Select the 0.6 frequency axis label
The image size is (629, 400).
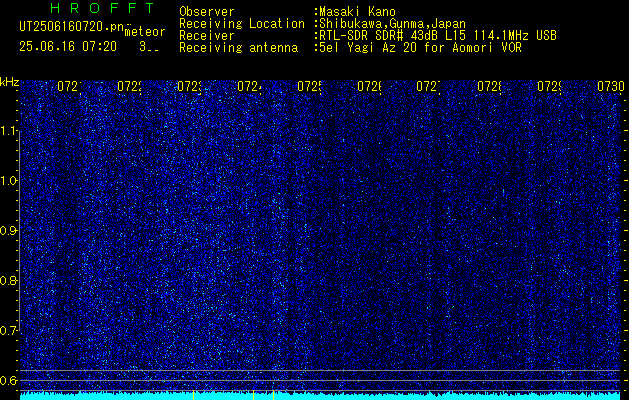(x=8, y=380)
